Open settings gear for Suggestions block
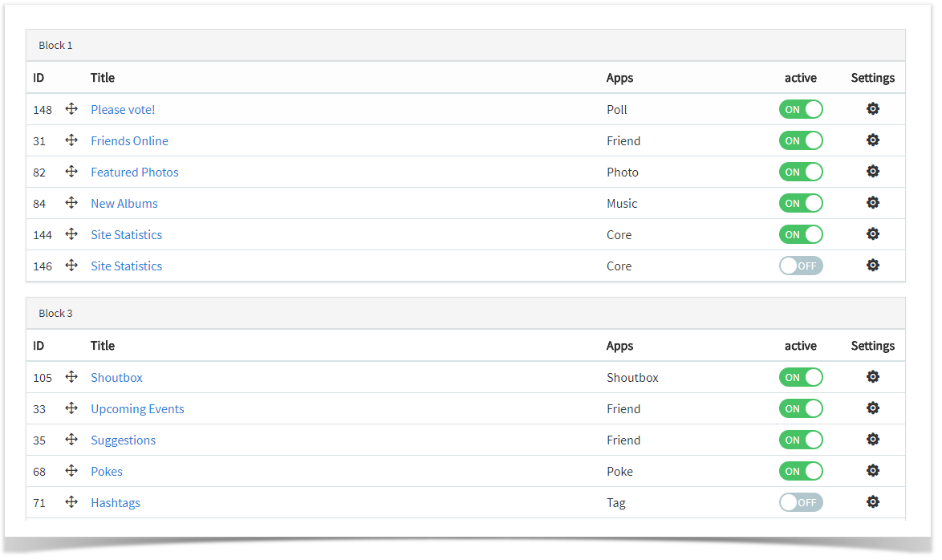Screen dimensions: 942x560 pos(872,439)
